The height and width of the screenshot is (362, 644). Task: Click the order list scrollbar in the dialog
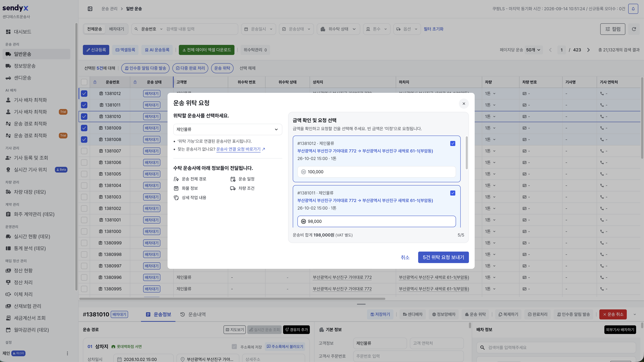point(467,153)
